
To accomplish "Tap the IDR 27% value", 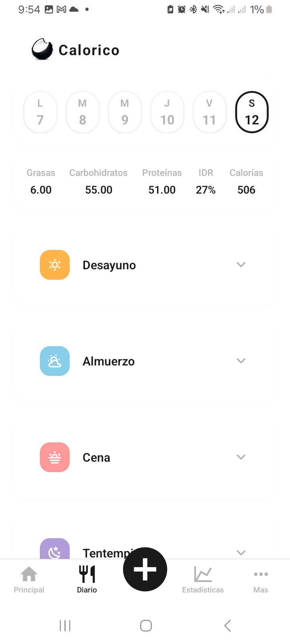I will (205, 190).
